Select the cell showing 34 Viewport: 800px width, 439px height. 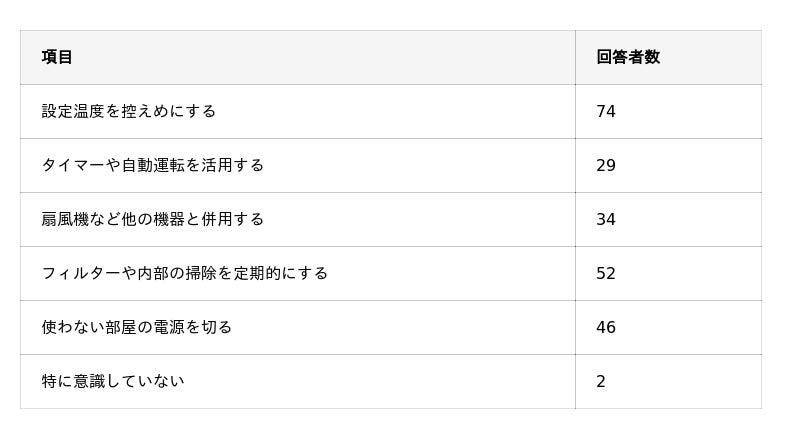pos(606,219)
